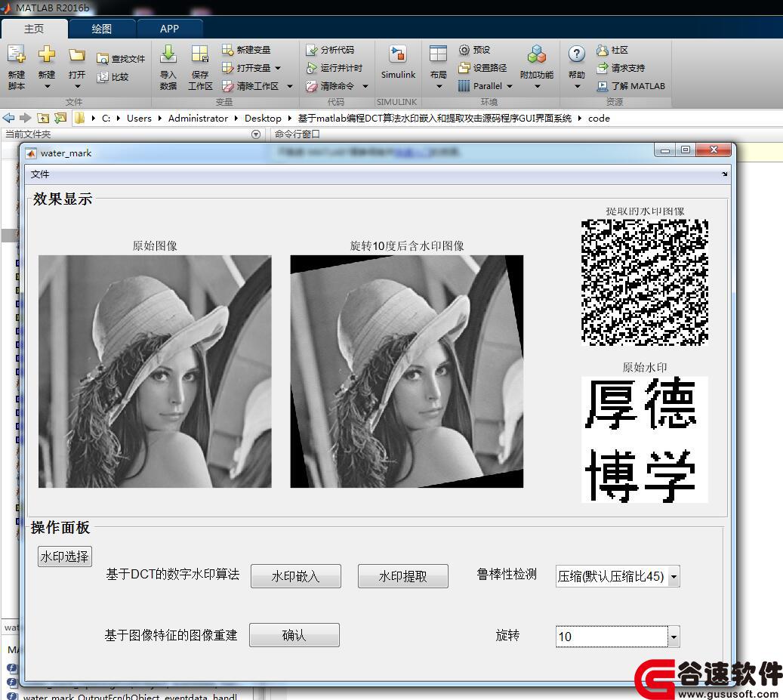Open the Current Folder panel actions menu
783x700 pixels.
(x=256, y=134)
